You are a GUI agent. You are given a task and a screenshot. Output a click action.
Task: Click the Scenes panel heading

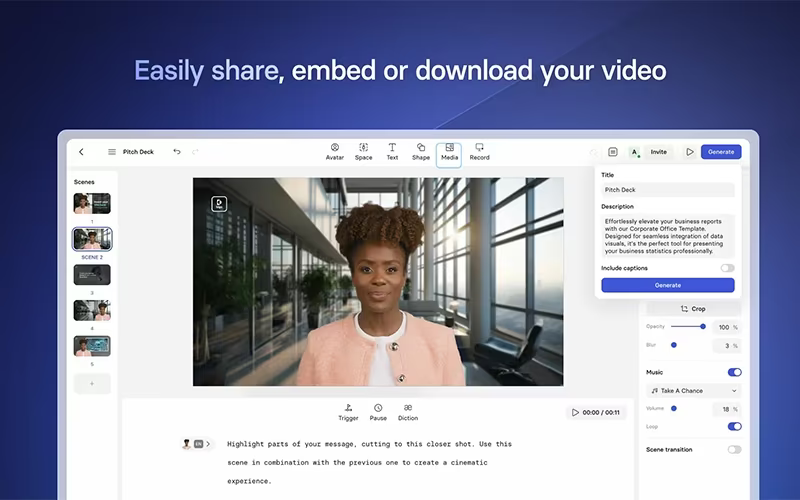click(84, 182)
